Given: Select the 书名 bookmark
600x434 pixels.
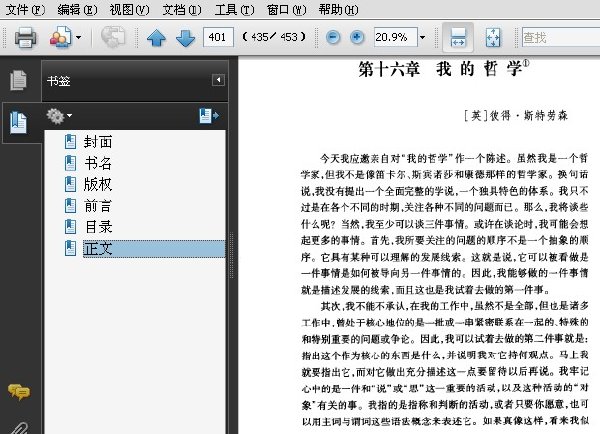Looking at the screenshot, I should [98, 163].
